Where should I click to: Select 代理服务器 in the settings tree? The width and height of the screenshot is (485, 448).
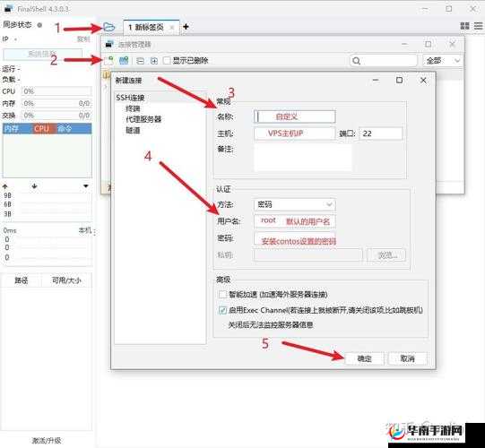143,119
